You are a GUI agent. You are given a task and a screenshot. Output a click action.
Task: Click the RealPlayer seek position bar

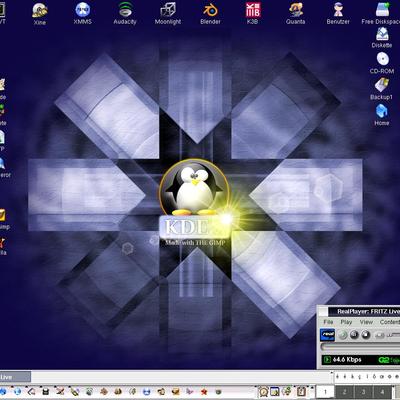[x=360, y=347]
